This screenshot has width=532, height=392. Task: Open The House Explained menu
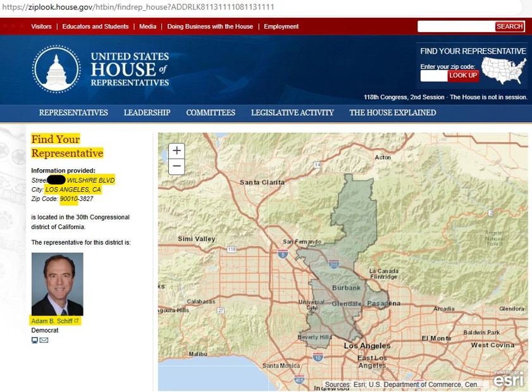click(393, 113)
